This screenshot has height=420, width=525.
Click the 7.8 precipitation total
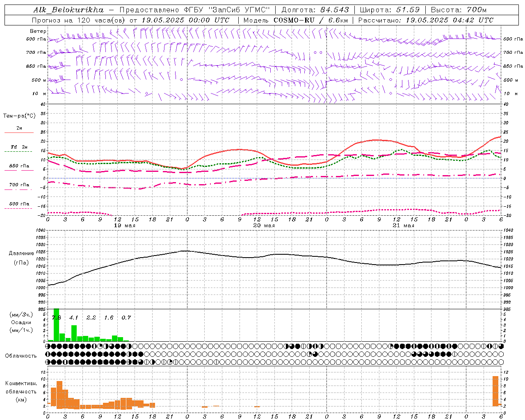click(56, 318)
